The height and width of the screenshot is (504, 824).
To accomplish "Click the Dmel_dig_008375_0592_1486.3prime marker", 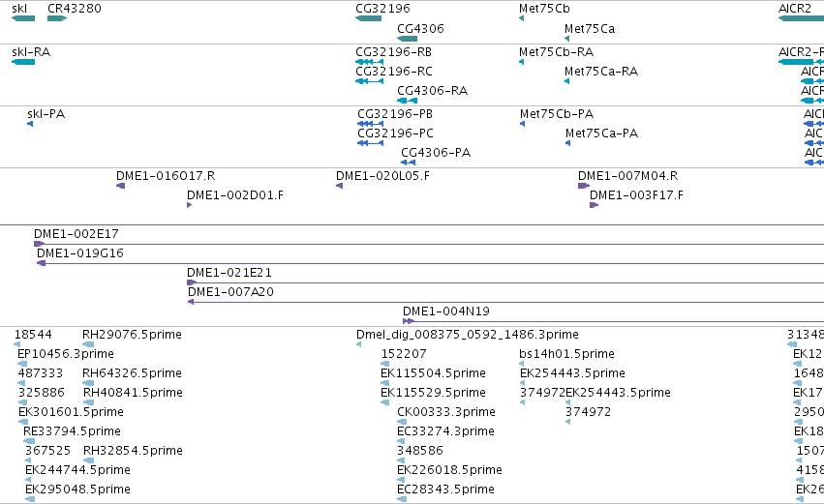I will click(359, 344).
